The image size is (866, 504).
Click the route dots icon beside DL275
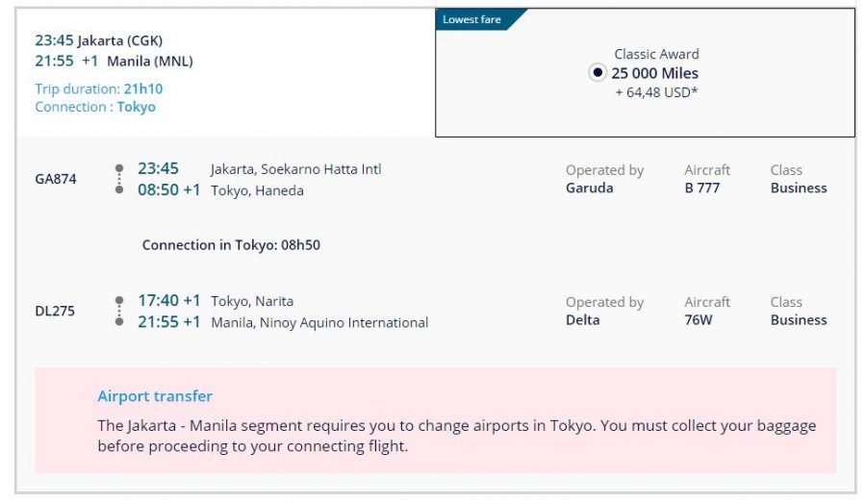[119, 312]
